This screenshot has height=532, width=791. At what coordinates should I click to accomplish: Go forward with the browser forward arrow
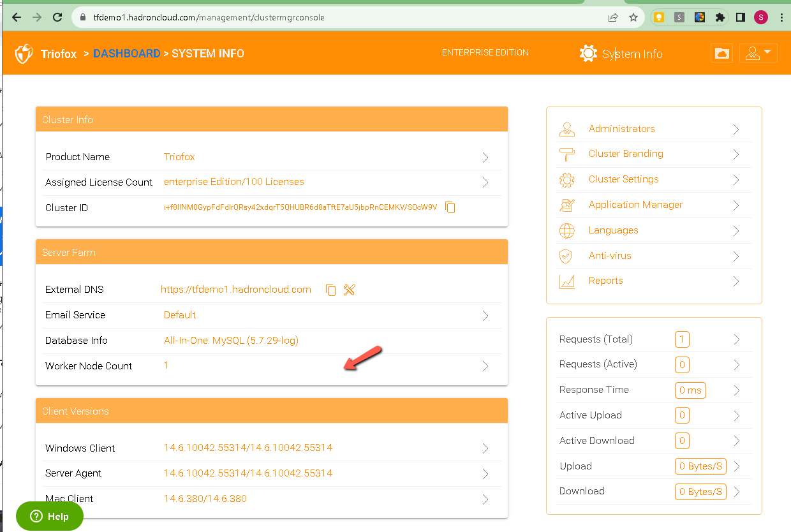tap(37, 17)
